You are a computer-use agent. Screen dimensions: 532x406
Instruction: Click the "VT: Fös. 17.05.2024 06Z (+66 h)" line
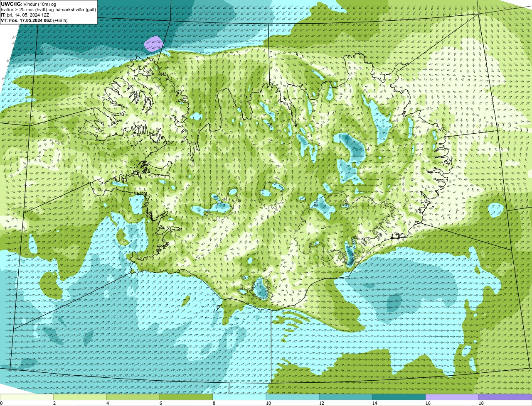click(x=34, y=20)
